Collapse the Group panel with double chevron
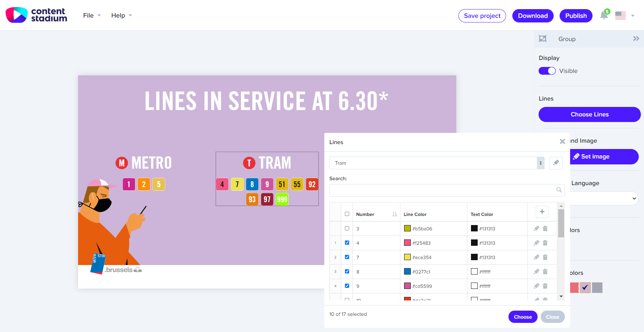 pyautogui.click(x=636, y=39)
